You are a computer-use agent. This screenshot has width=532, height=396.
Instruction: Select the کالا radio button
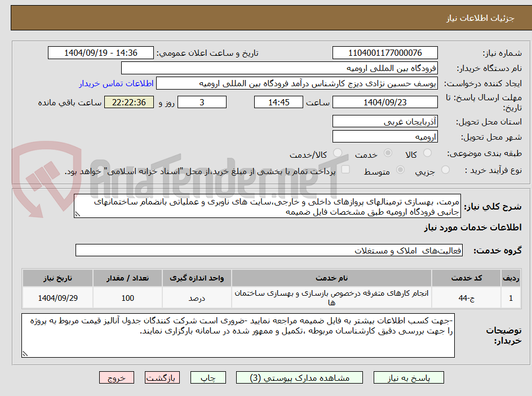point(428,153)
